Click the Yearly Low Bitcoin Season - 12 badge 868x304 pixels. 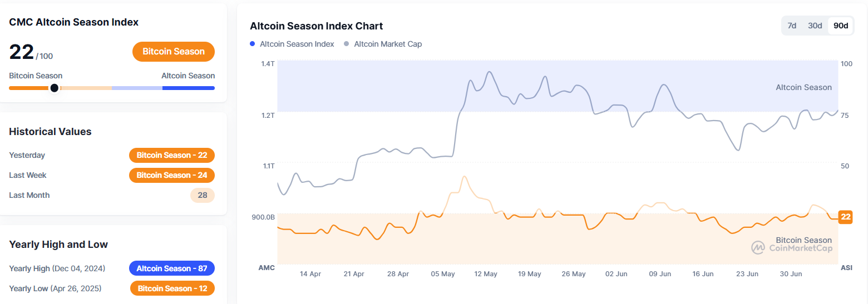[x=172, y=288]
